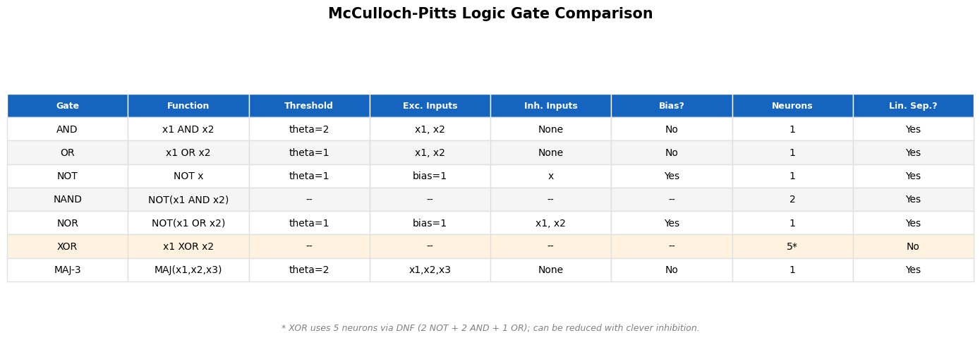This screenshot has width=980, height=345.
Task: Click the NOT(x1 AND x2) function cell
Action: click(188, 200)
